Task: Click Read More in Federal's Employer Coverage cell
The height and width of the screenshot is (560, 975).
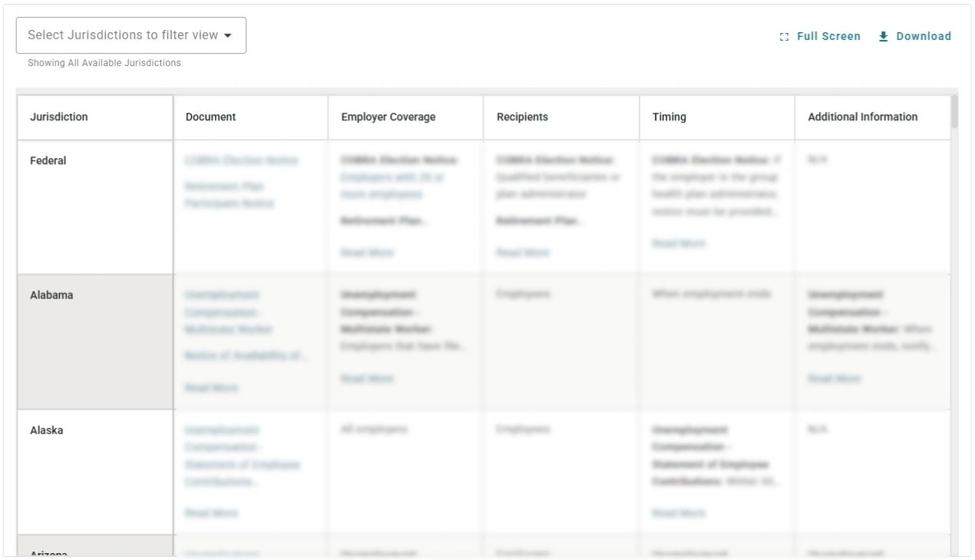Action: [x=366, y=252]
